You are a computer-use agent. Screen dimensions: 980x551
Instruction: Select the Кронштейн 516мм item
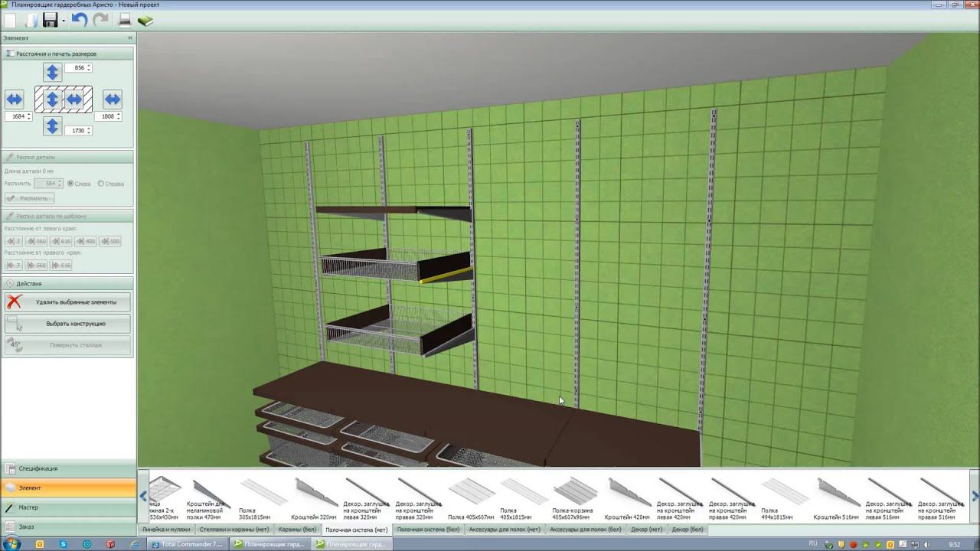[837, 497]
